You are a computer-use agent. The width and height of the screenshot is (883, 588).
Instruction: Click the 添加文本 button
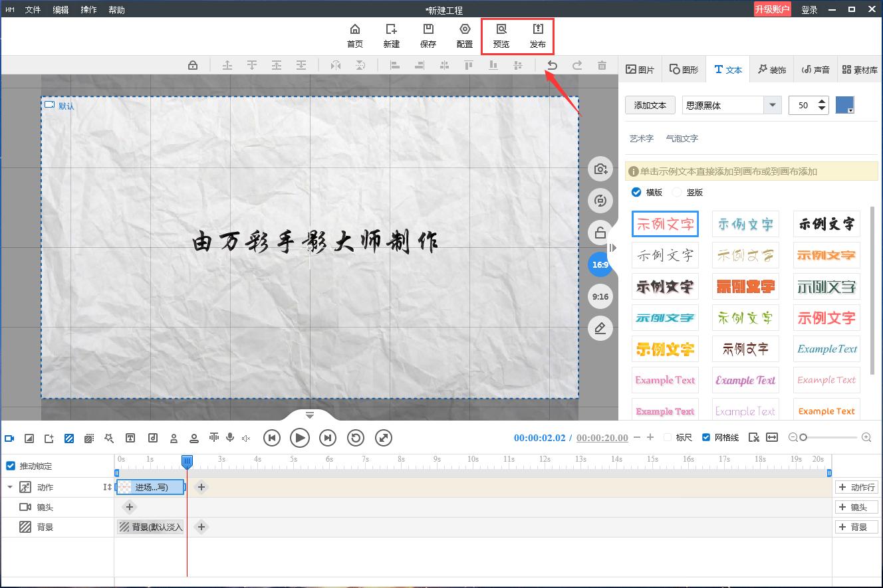coord(650,105)
